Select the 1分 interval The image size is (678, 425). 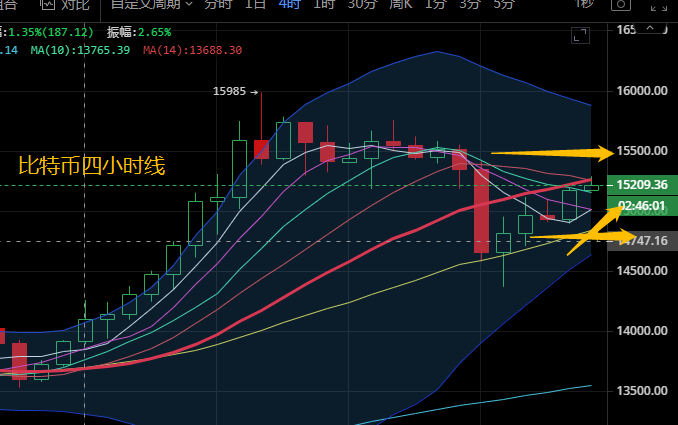coord(436,4)
